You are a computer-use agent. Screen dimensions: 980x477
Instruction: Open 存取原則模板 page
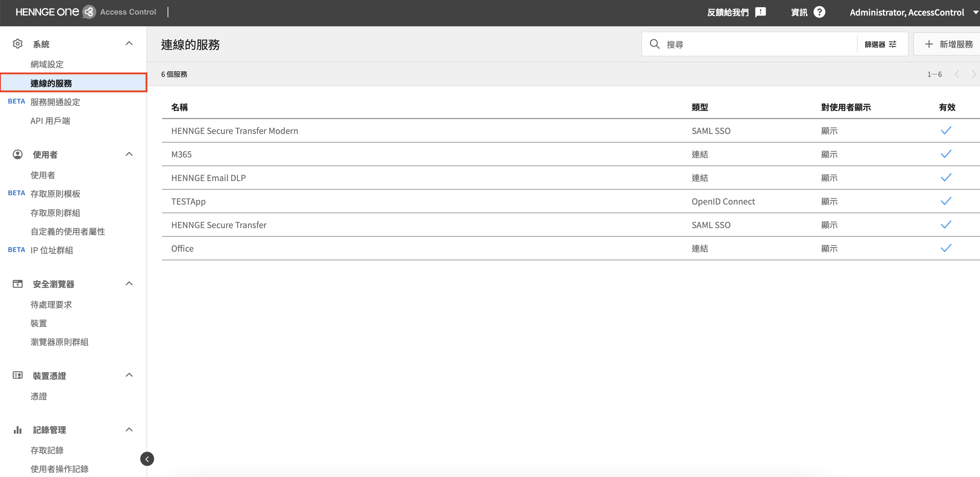click(x=55, y=193)
